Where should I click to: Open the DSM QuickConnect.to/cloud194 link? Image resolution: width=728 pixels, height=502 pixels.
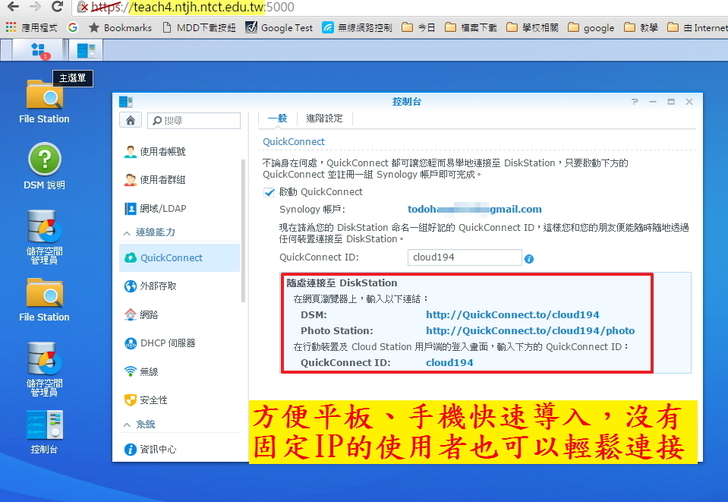pyautogui.click(x=513, y=315)
